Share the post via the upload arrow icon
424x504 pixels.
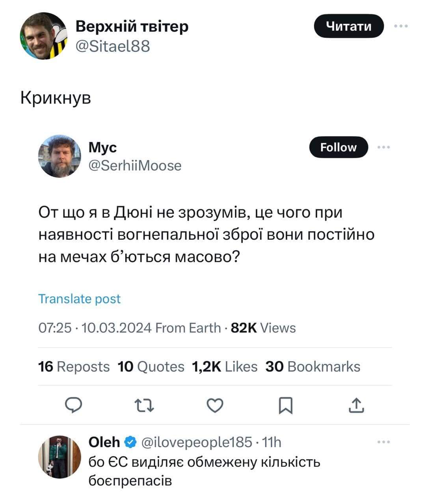click(x=356, y=405)
